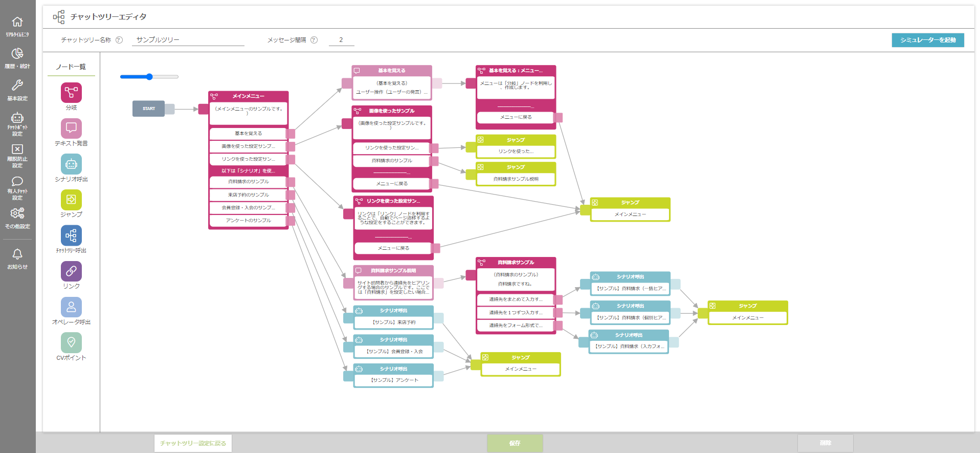Select 基本を覚える option in メインメニュー node
This screenshot has height=453, width=980.
(248, 134)
